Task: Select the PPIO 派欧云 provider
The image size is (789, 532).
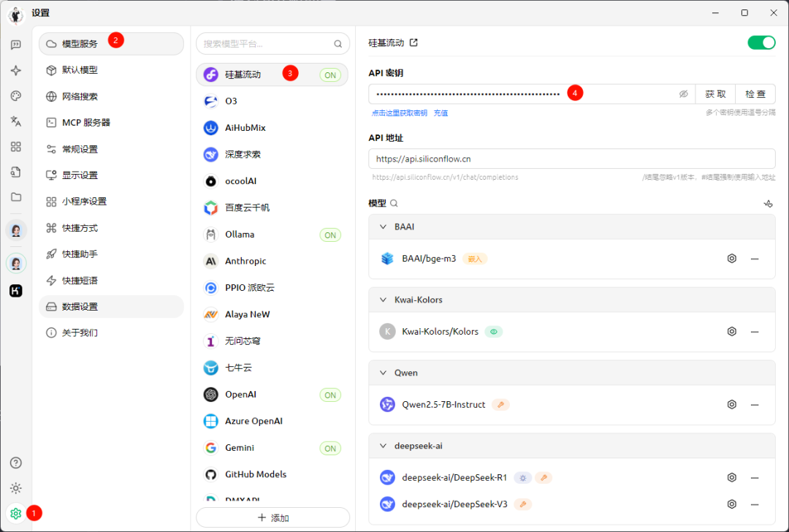Action: 272,288
